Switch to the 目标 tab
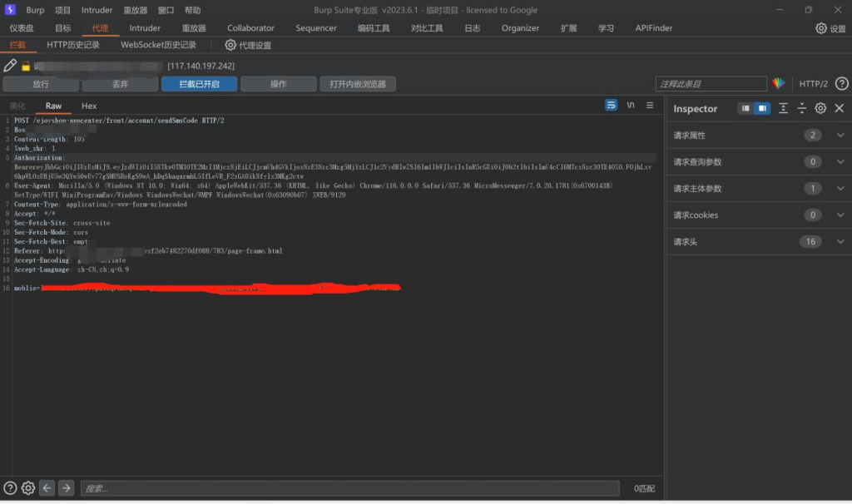 [x=63, y=28]
